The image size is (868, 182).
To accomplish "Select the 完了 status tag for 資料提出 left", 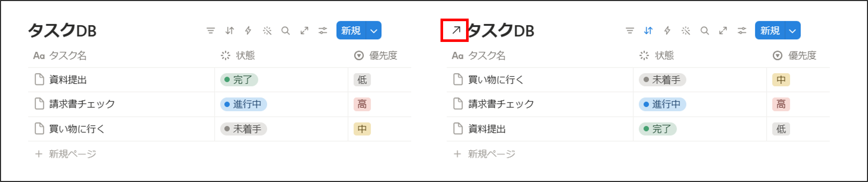I will click(x=239, y=80).
